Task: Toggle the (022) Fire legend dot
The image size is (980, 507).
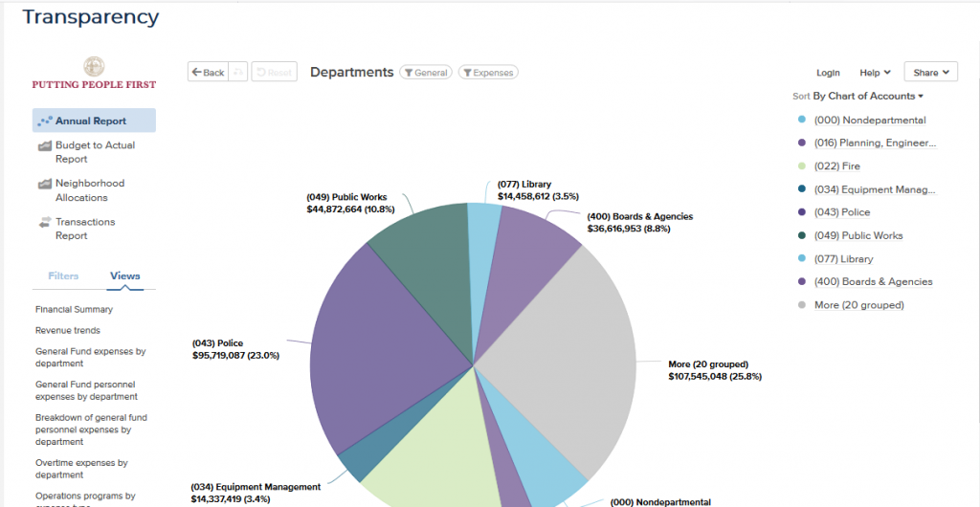Action: click(x=802, y=166)
